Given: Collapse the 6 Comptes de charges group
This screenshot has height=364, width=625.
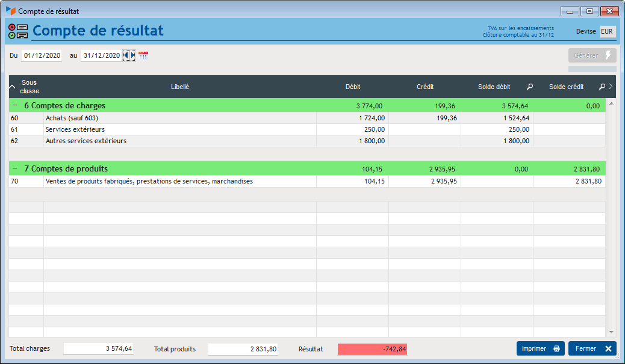Looking at the screenshot, I should click(x=15, y=106).
